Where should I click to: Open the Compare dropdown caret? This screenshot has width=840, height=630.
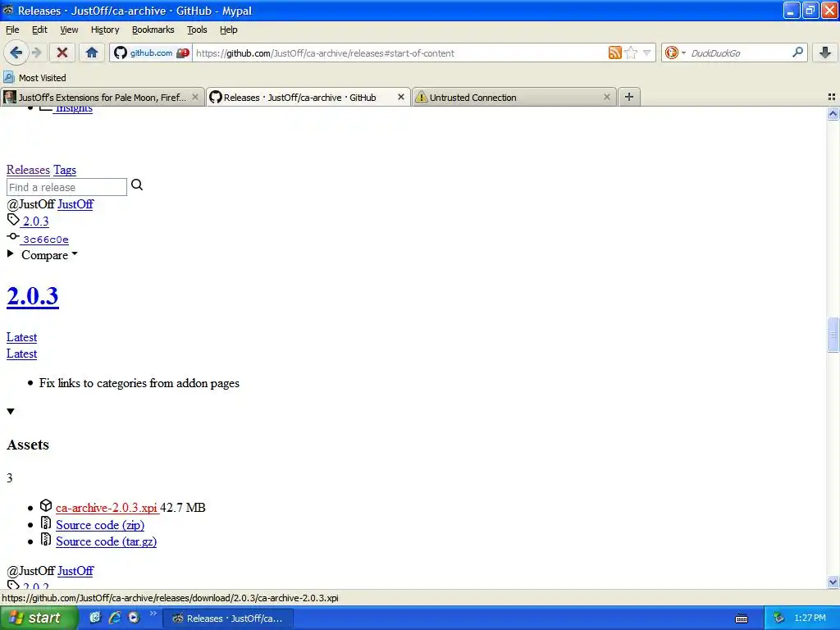coord(75,254)
